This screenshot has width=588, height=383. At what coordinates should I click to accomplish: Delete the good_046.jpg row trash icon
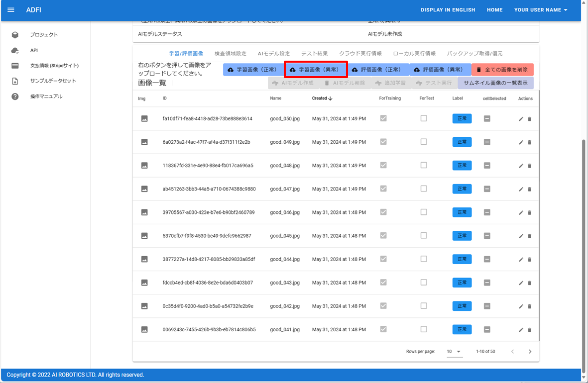pyautogui.click(x=530, y=212)
